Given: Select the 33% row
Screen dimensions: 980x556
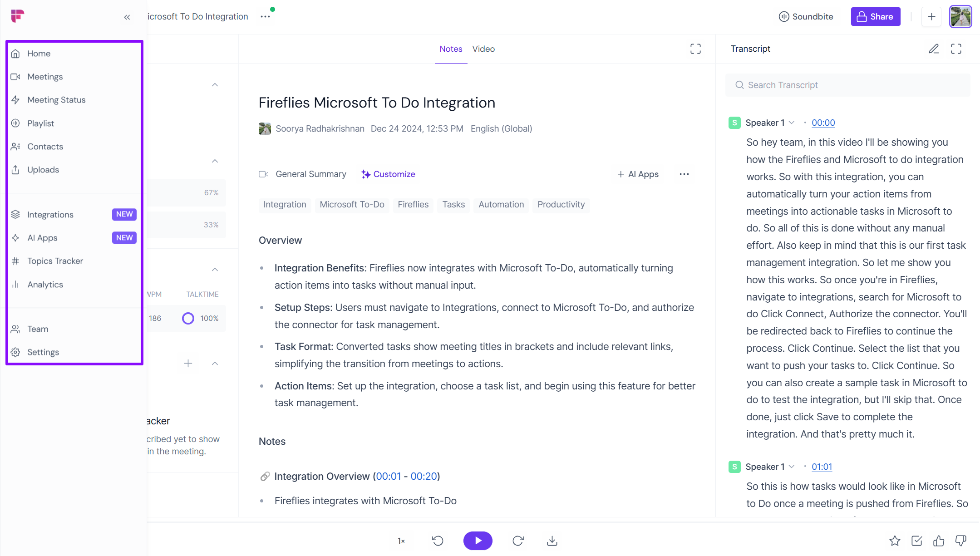Looking at the screenshot, I should (186, 225).
